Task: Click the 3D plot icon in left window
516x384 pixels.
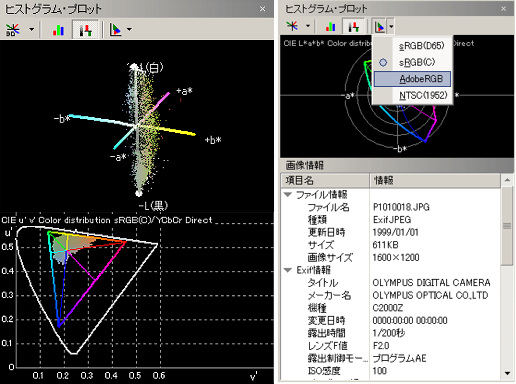Action: (x=13, y=30)
